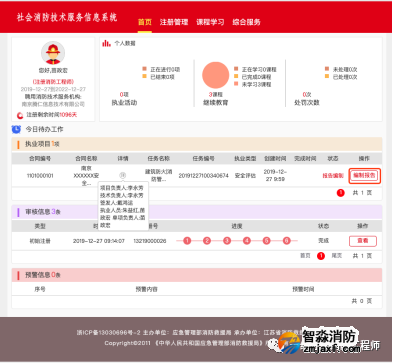Click audit number 13219000026

[150, 241]
